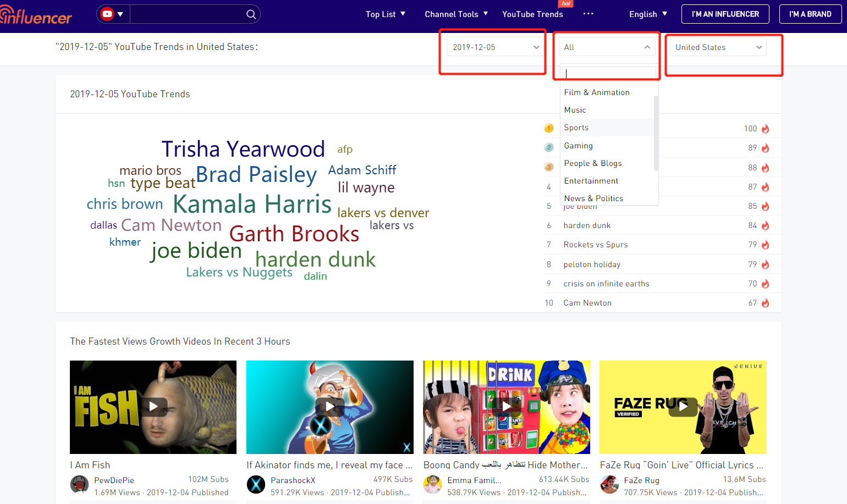Click the category list scrollbar

pos(656,133)
